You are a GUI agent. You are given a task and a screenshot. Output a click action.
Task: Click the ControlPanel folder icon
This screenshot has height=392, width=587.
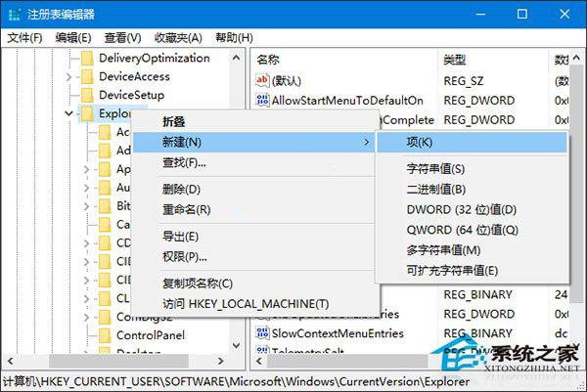pyautogui.click(x=105, y=335)
